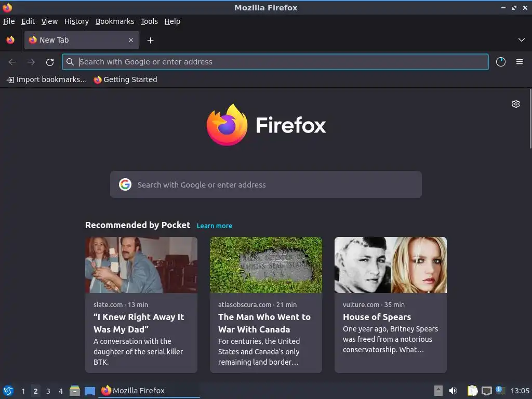This screenshot has height=399, width=532.
Task: Open the clipboard manager tray icon
Action: tap(472, 391)
